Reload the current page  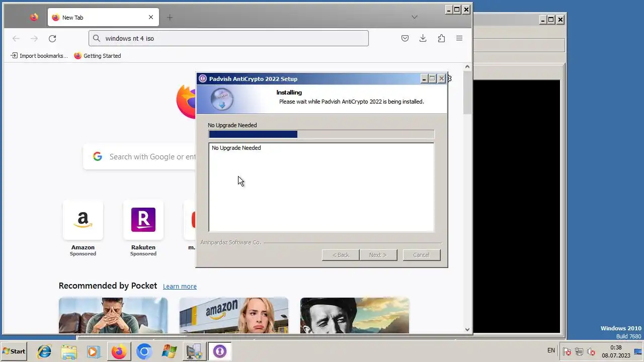point(52,38)
